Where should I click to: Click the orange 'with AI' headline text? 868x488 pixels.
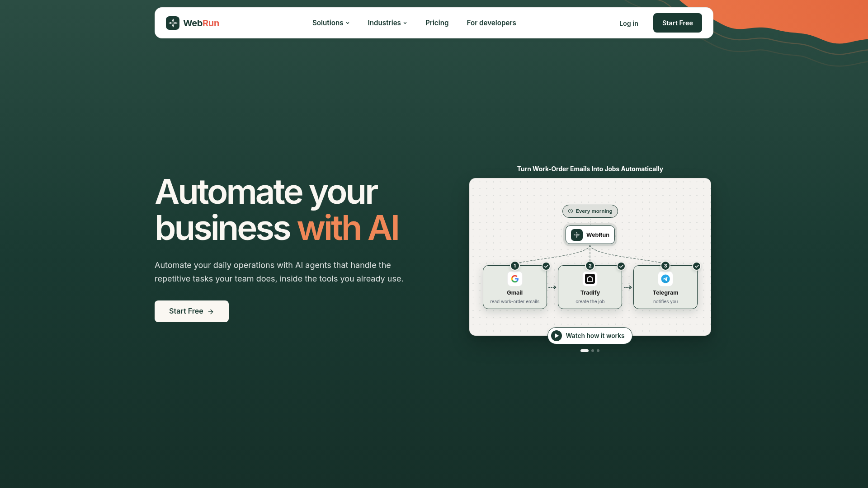[x=348, y=228]
